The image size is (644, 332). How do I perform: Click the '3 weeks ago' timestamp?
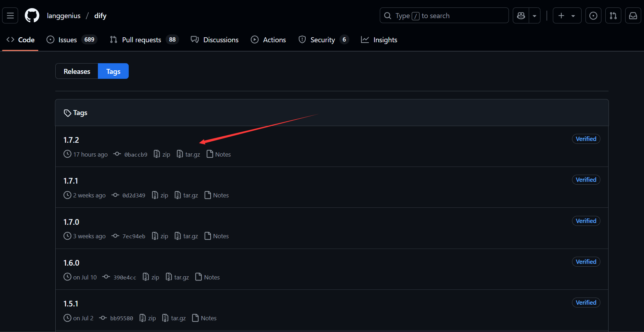[x=89, y=236]
